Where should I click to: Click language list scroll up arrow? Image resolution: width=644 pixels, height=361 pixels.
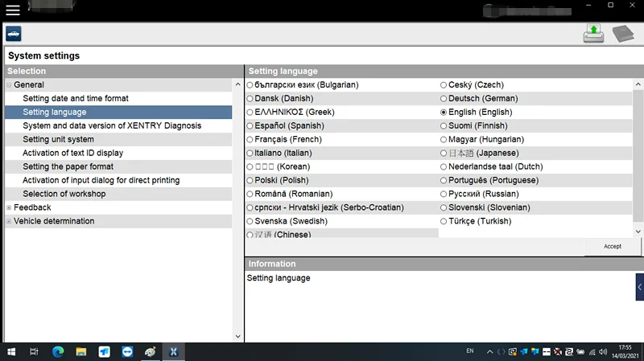638,84
